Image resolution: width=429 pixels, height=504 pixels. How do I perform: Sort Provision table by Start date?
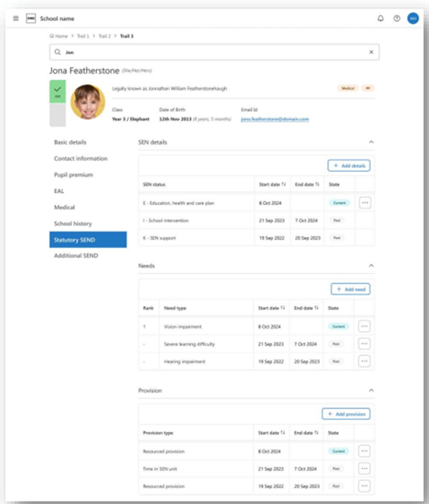(x=283, y=433)
